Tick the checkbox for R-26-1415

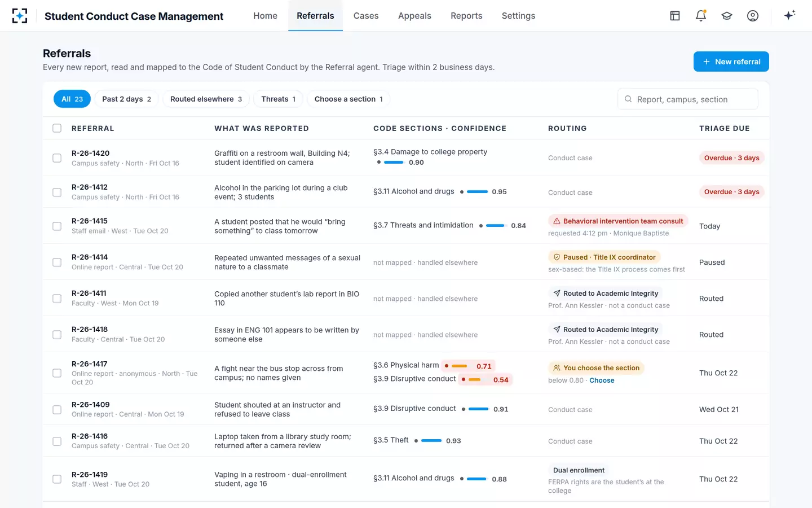[57, 226]
